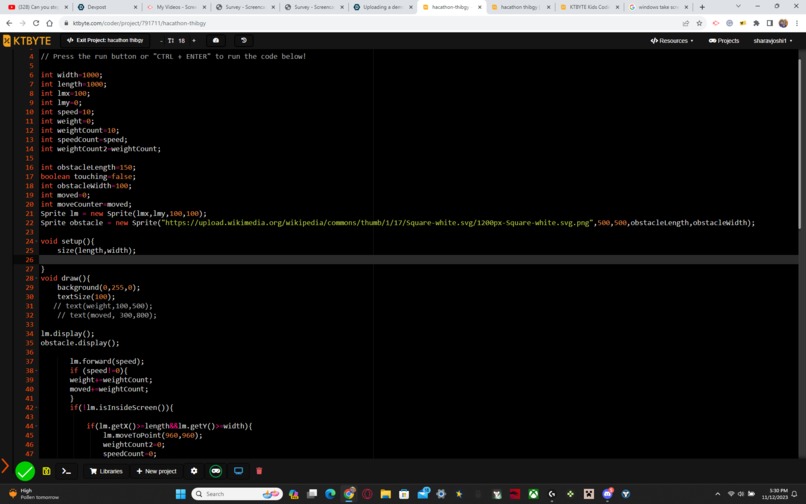Open the Libraries store
This screenshot has height=504, width=806.
point(106,471)
